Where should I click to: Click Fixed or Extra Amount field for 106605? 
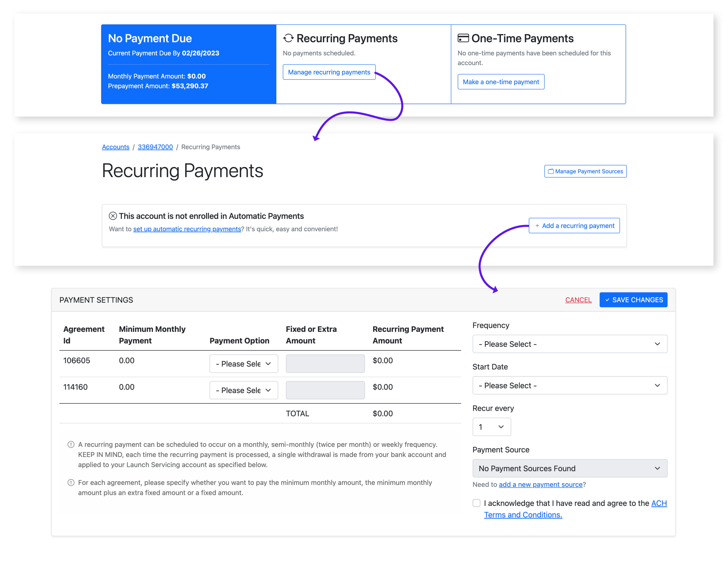point(325,364)
